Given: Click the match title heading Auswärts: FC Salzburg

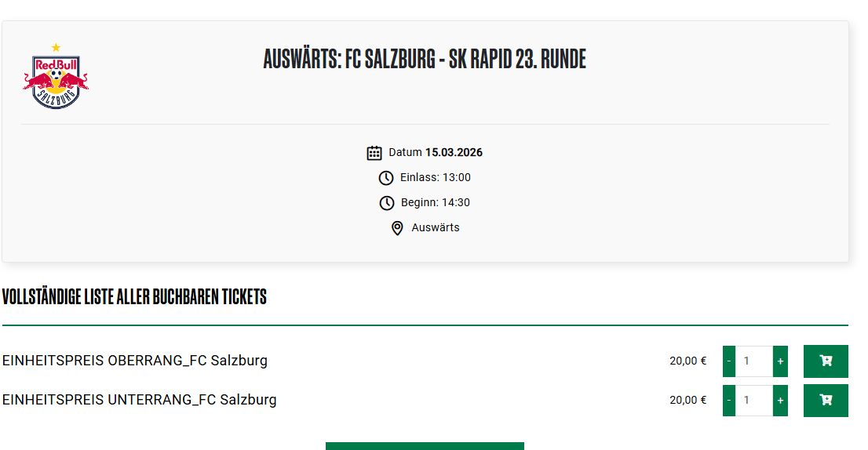Looking at the screenshot, I should pos(425,59).
